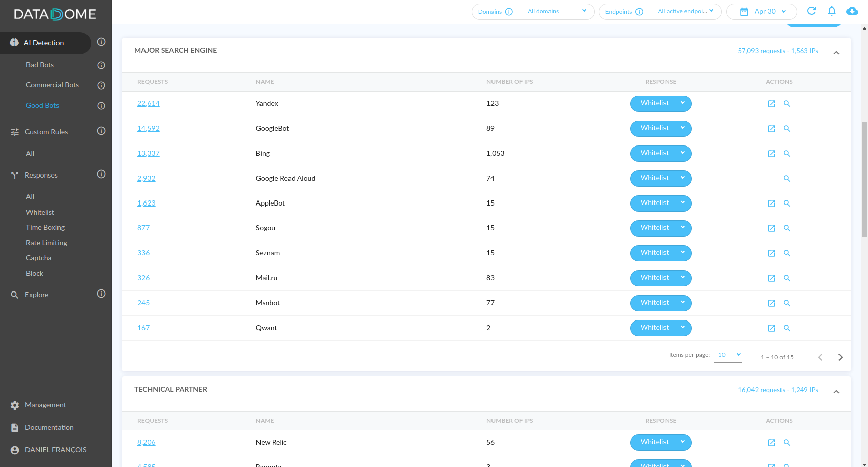Open GoogleBot external link icon
This screenshot has width=868, height=467.
pyautogui.click(x=772, y=129)
